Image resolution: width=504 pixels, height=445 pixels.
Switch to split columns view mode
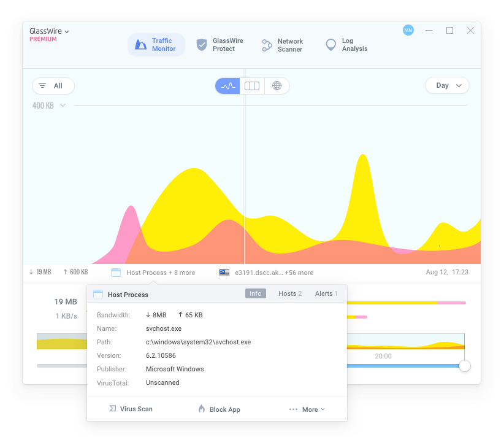coord(252,86)
